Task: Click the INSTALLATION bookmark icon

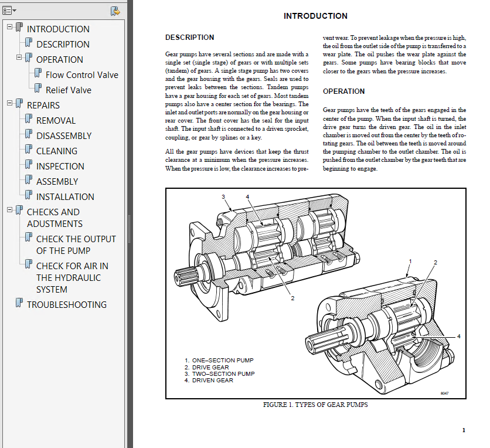Action: click(29, 195)
